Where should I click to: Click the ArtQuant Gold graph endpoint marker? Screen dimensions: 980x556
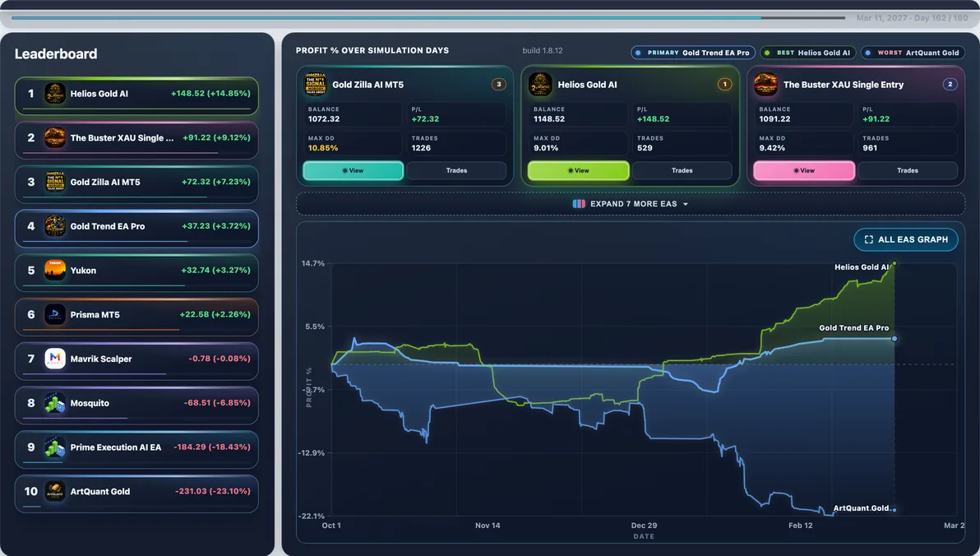coord(894,510)
